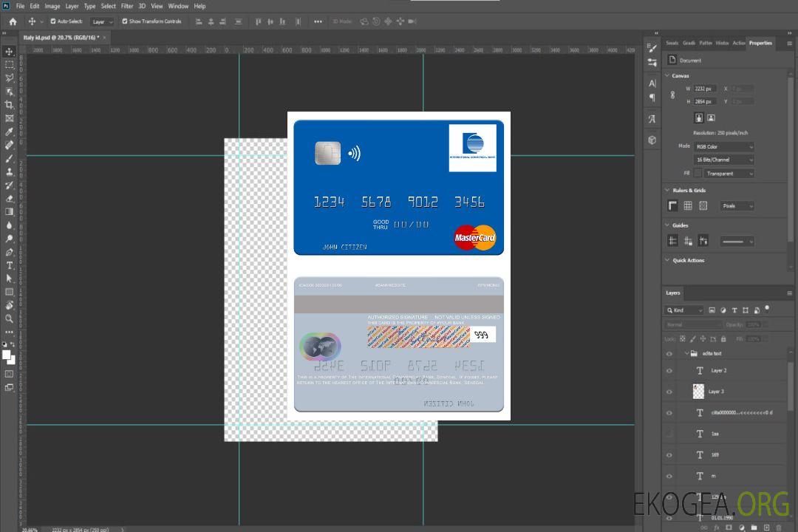Image resolution: width=798 pixels, height=532 pixels.
Task: Open the guide line style dropdown
Action: click(737, 242)
